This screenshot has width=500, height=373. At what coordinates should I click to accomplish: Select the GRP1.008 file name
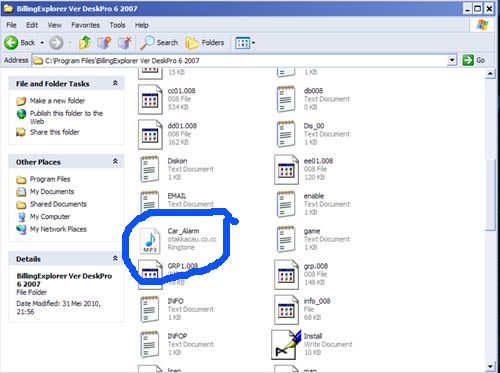[x=182, y=266]
